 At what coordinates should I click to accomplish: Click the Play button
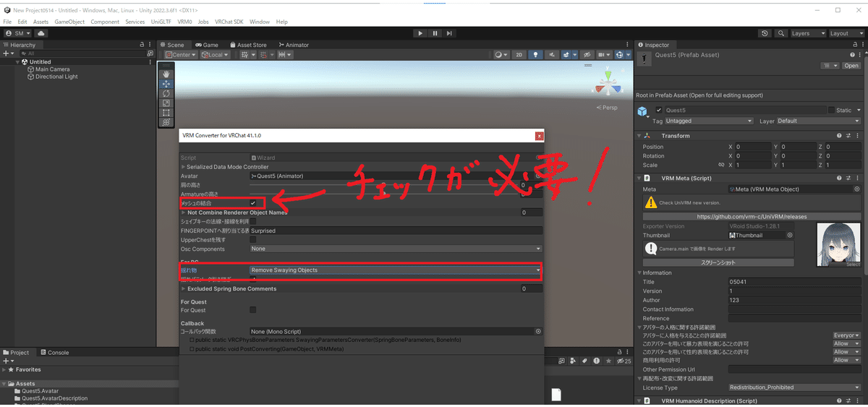coord(420,33)
